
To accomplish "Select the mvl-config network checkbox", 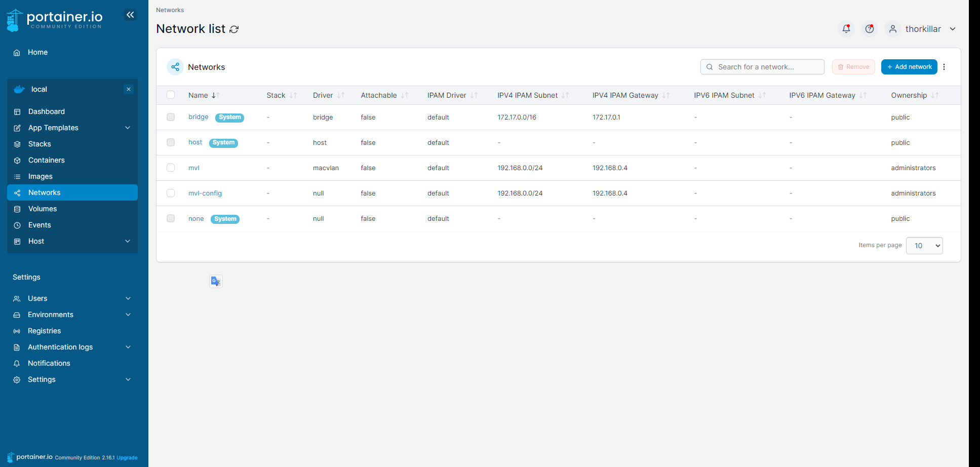I will click(x=171, y=193).
